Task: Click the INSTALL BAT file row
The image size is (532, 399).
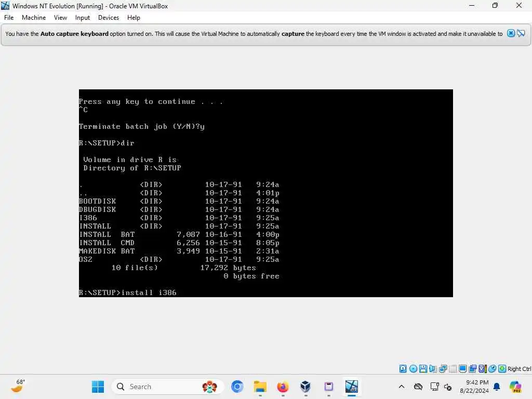Action: coord(179,234)
